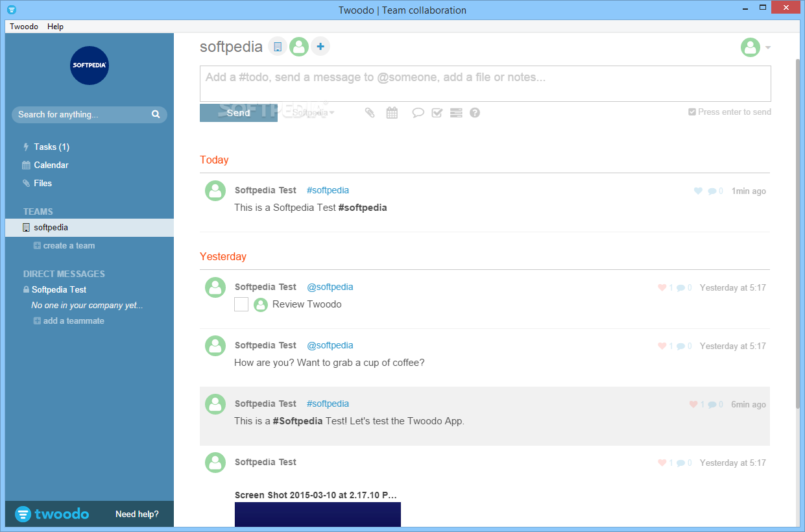Click @softpedia mention on the coffee message
This screenshot has width=805, height=532.
330,345
